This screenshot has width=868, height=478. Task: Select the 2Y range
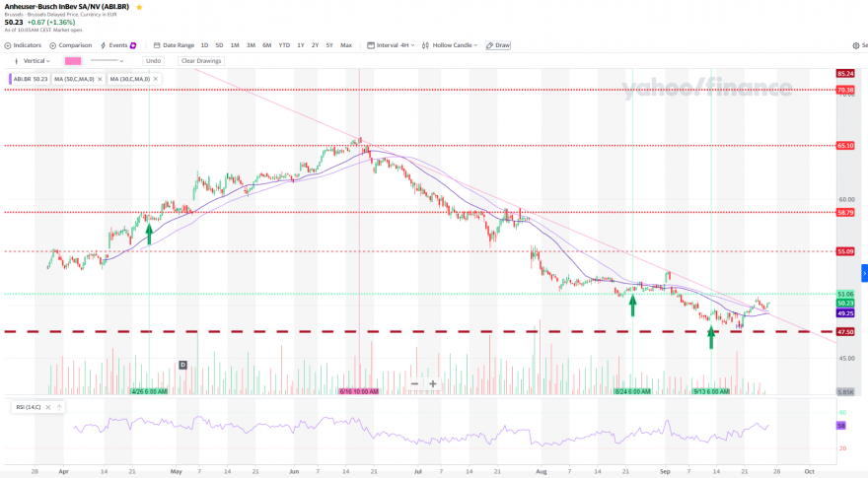[315, 45]
